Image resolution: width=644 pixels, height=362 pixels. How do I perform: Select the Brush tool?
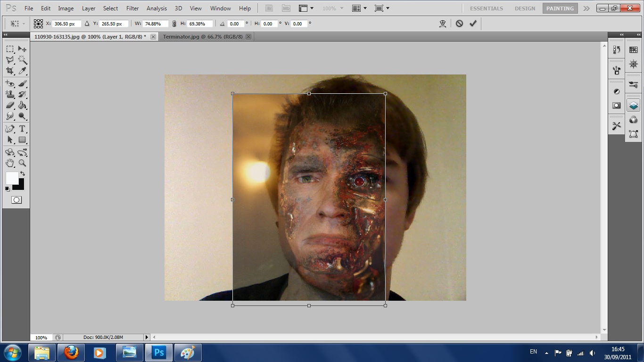click(22, 83)
